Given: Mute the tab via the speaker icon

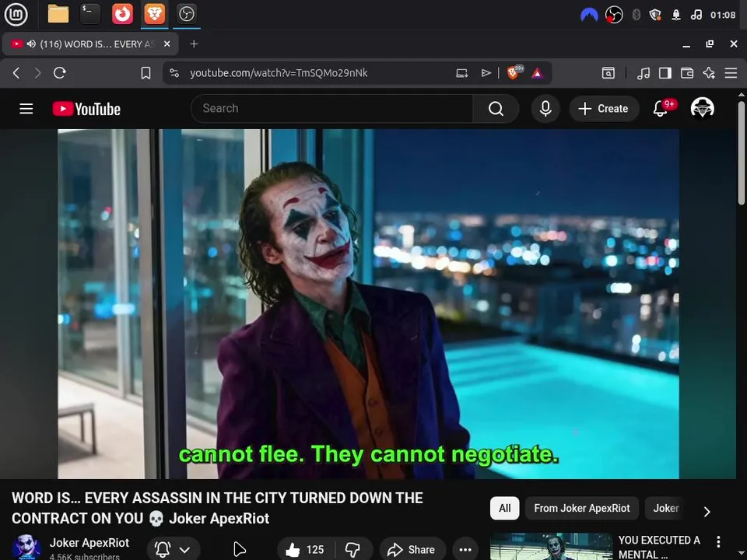Looking at the screenshot, I should click(x=31, y=44).
